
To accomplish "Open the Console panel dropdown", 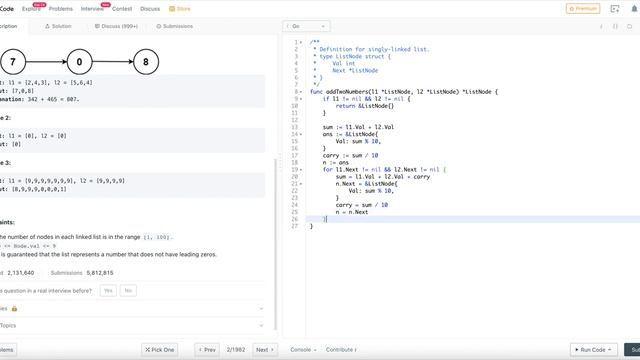I will [x=303, y=350].
